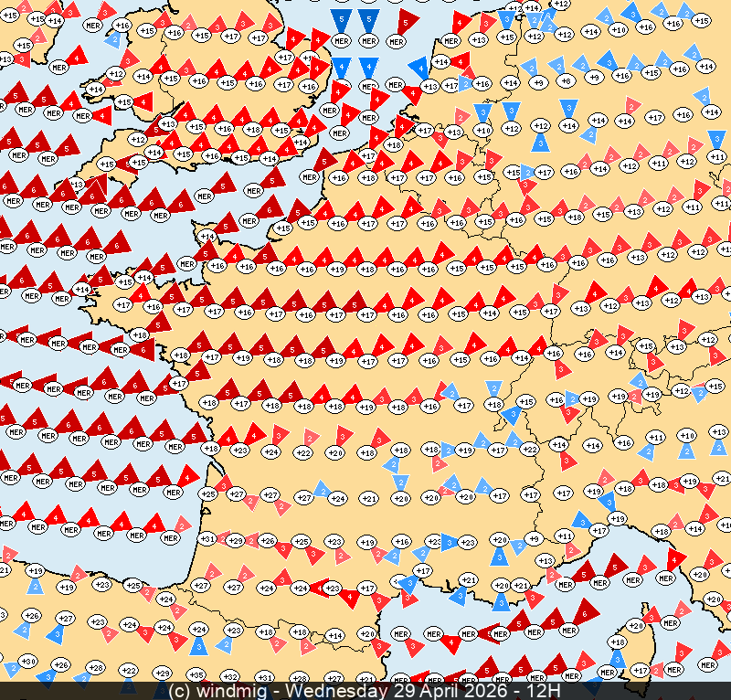Select the blue force 3 arrow on Corsica
Screen dimensions: 731x700
619,658
